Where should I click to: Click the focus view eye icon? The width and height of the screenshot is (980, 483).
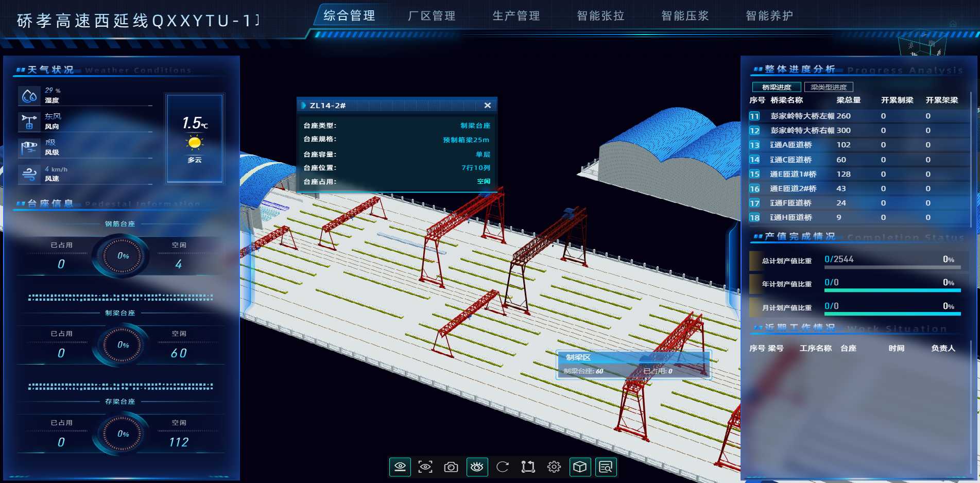coord(425,467)
